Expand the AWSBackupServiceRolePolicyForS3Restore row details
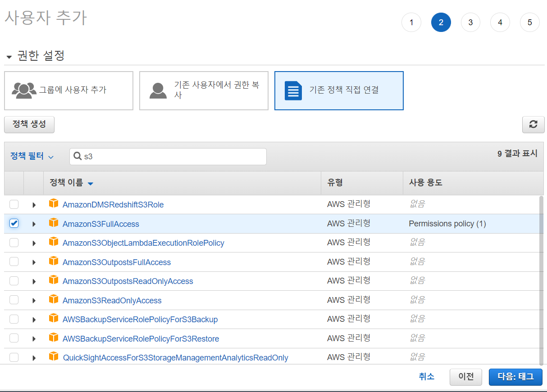 pyautogui.click(x=34, y=339)
